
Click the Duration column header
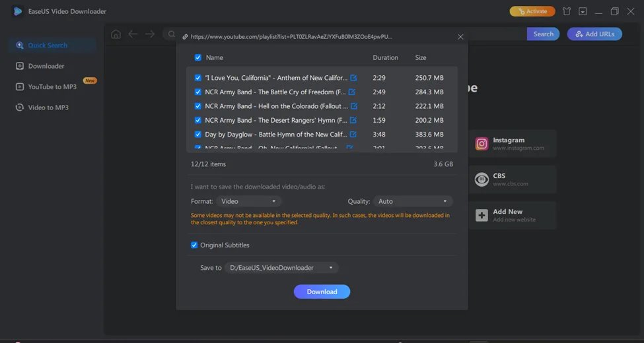point(385,57)
